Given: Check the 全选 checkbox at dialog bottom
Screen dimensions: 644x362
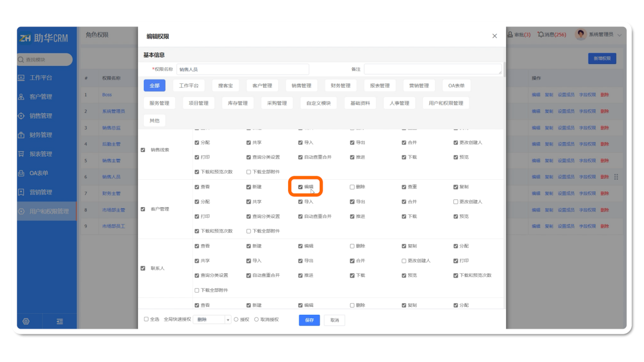Looking at the screenshot, I should [x=146, y=319].
